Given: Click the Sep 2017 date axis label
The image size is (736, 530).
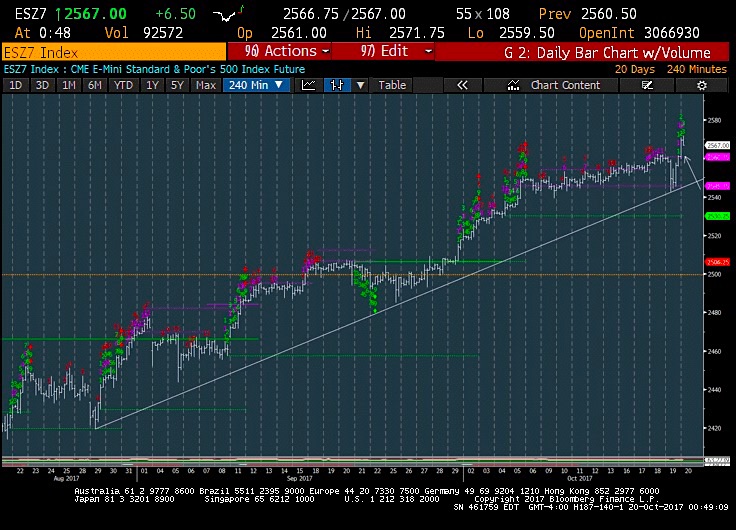Looking at the screenshot, I should [299, 478].
